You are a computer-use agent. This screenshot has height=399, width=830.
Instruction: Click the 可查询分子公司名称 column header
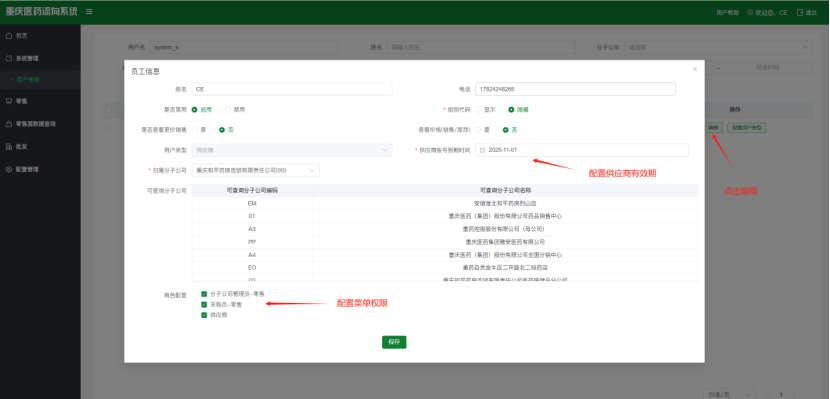505,191
